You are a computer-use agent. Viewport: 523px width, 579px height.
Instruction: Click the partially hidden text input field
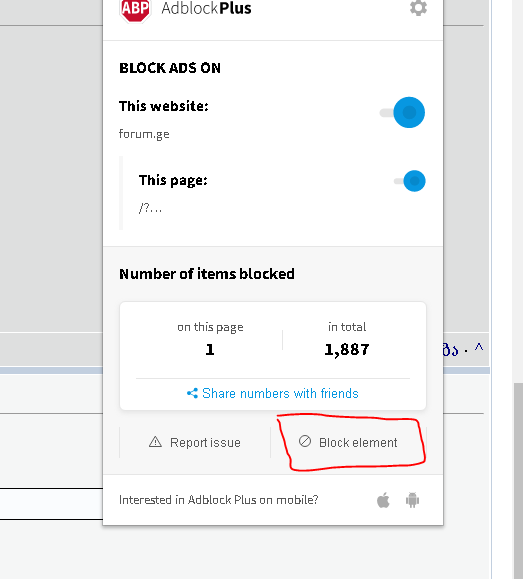51,504
